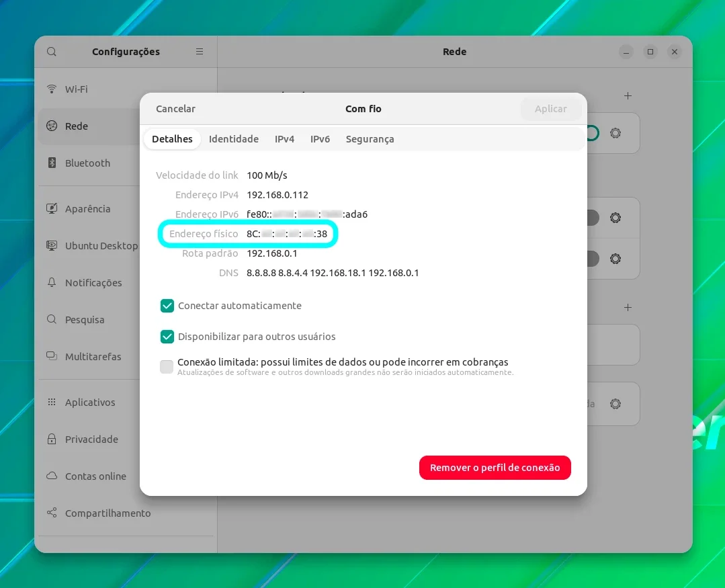Toggle Conectar automaticamente checkbox
The width and height of the screenshot is (725, 588).
point(167,306)
